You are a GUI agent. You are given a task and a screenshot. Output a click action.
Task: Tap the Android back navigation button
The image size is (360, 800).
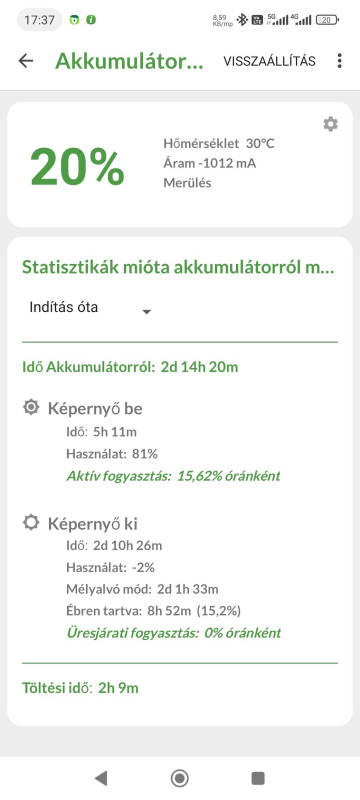tap(101, 778)
